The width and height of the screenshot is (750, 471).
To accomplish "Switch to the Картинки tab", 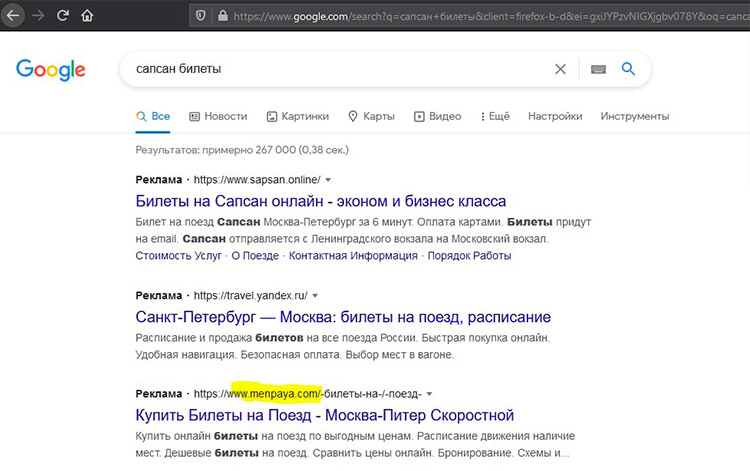I will (x=297, y=116).
